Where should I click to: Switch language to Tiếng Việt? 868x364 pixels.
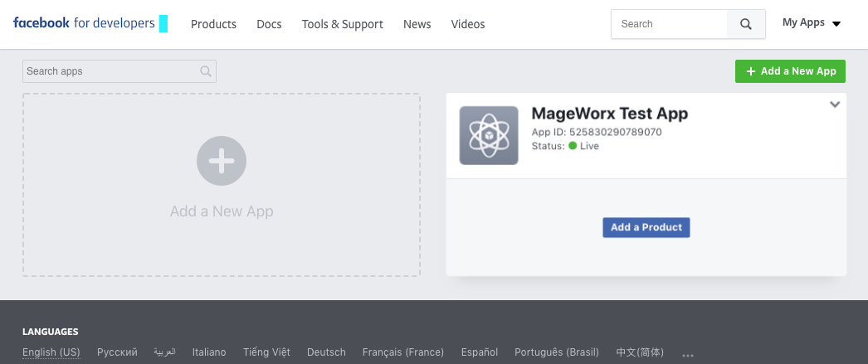pyautogui.click(x=266, y=352)
